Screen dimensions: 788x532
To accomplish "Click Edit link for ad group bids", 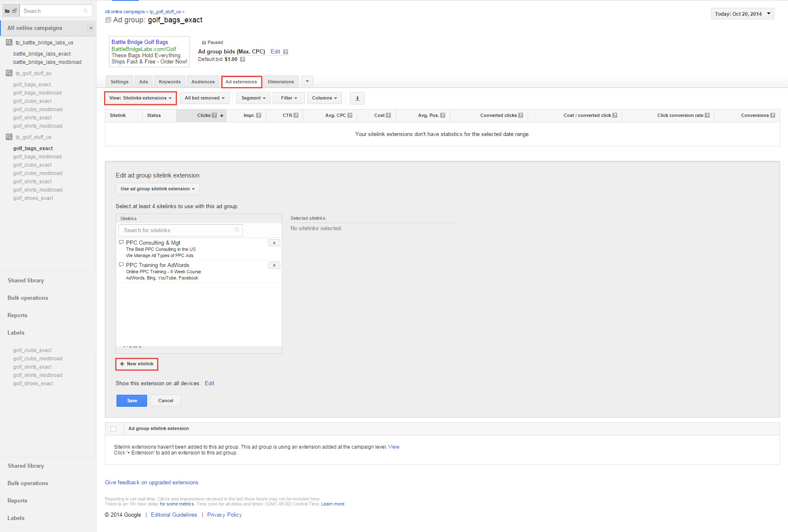I will tap(275, 51).
